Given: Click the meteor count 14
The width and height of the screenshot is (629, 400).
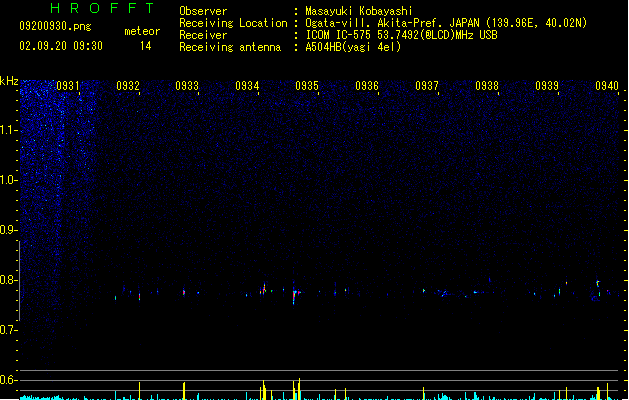Looking at the screenshot, I should (x=146, y=46).
